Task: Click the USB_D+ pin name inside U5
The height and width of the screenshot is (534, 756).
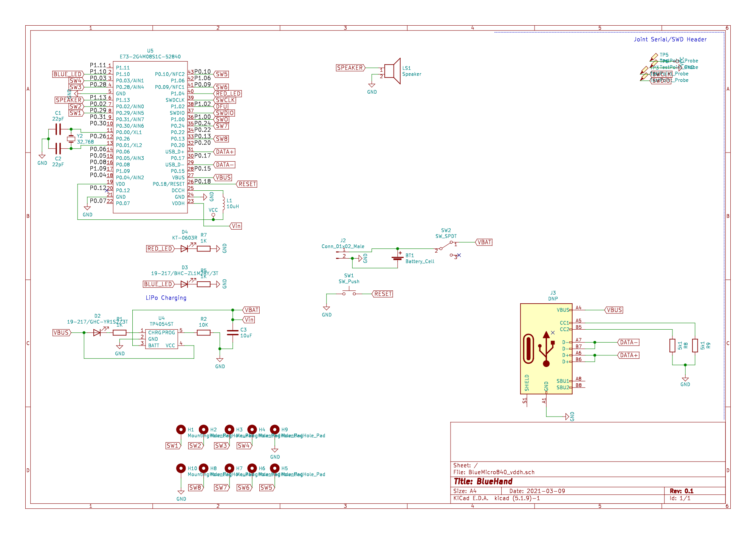Action: click(175, 152)
